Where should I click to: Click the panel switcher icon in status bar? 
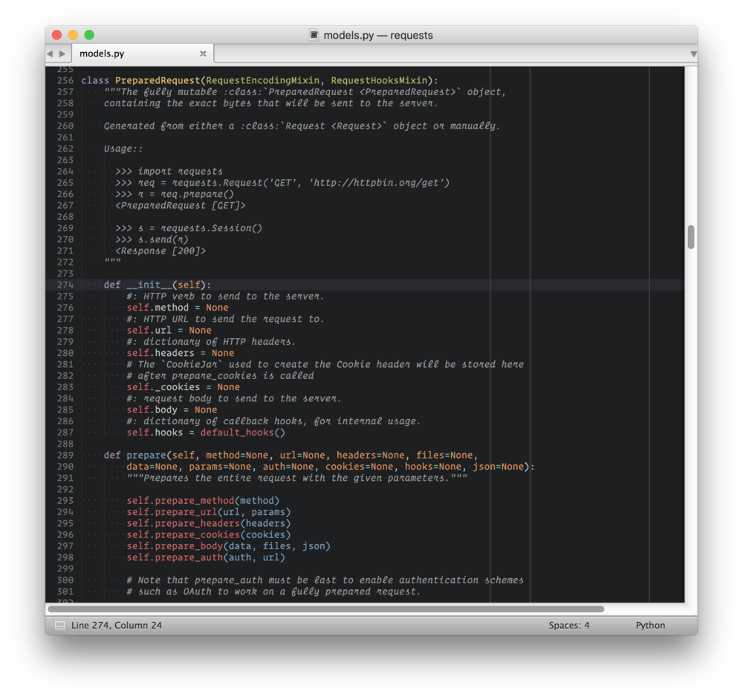tap(60, 626)
